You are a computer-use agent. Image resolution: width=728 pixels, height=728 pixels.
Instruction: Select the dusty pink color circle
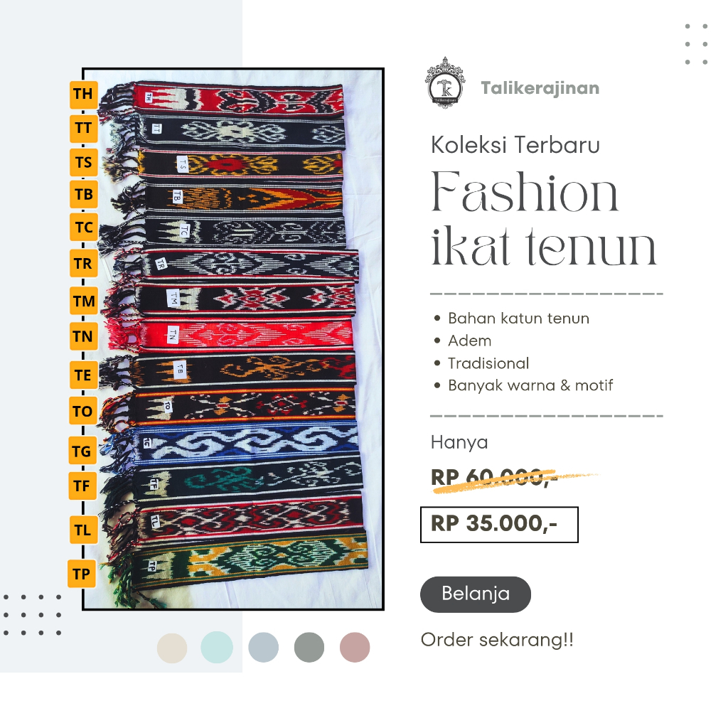[x=355, y=647]
